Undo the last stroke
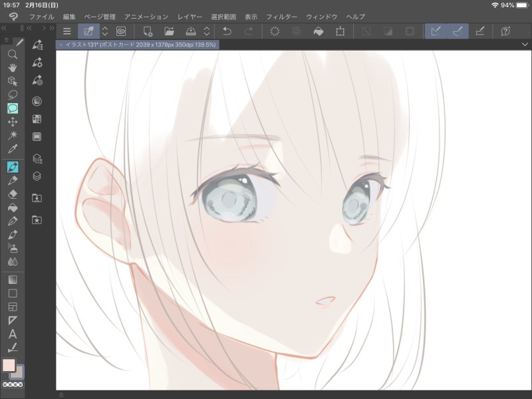The height and width of the screenshot is (399, 532). pyautogui.click(x=227, y=31)
